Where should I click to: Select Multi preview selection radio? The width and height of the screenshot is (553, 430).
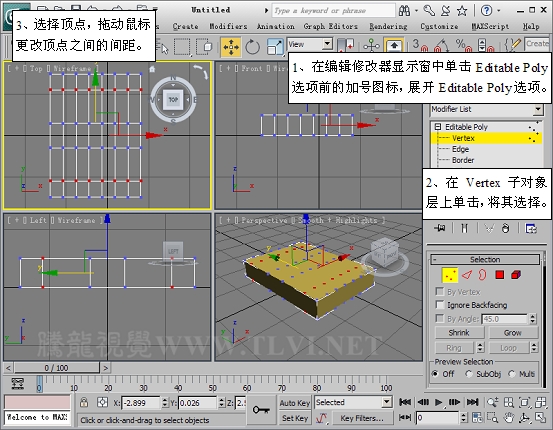(512, 374)
